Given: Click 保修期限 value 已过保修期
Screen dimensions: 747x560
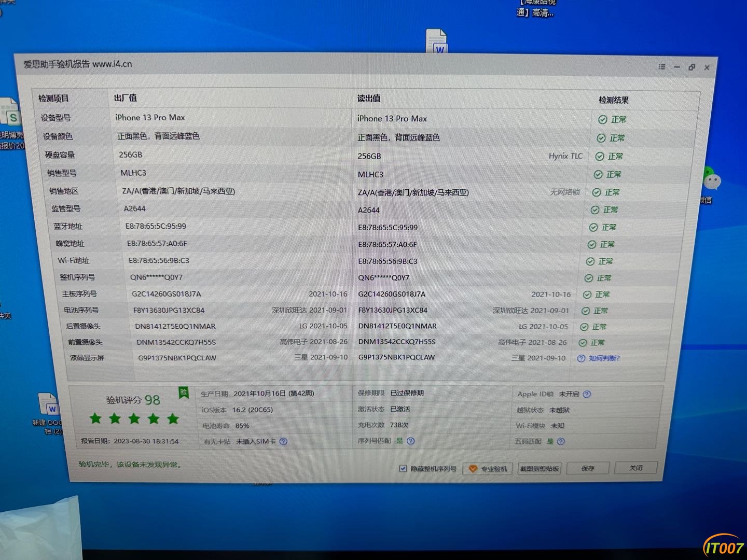Looking at the screenshot, I should tap(407, 393).
